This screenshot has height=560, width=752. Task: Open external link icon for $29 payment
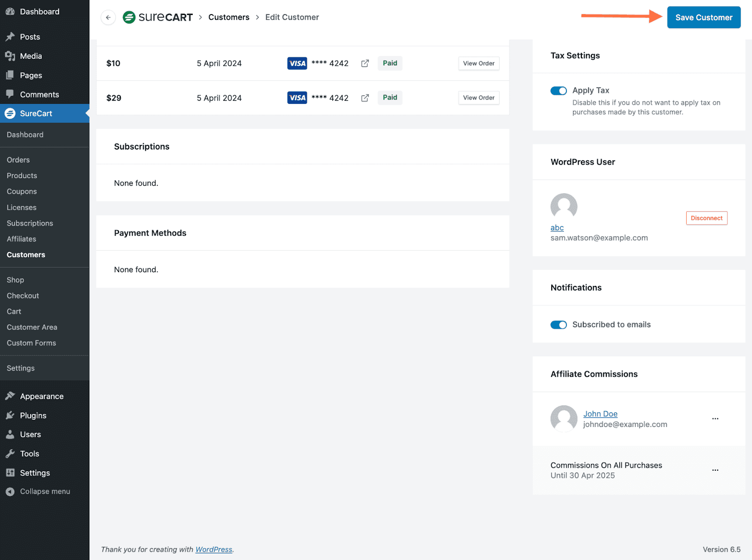(x=365, y=98)
